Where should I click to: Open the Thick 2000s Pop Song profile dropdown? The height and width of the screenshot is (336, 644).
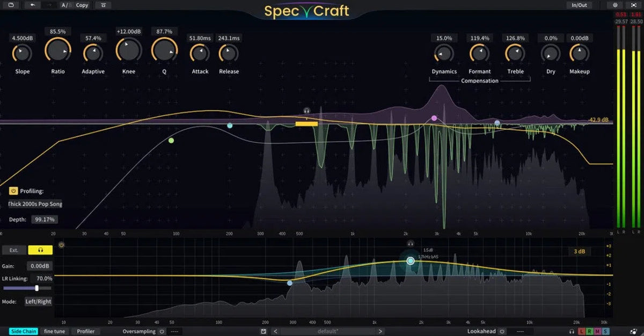[35, 204]
